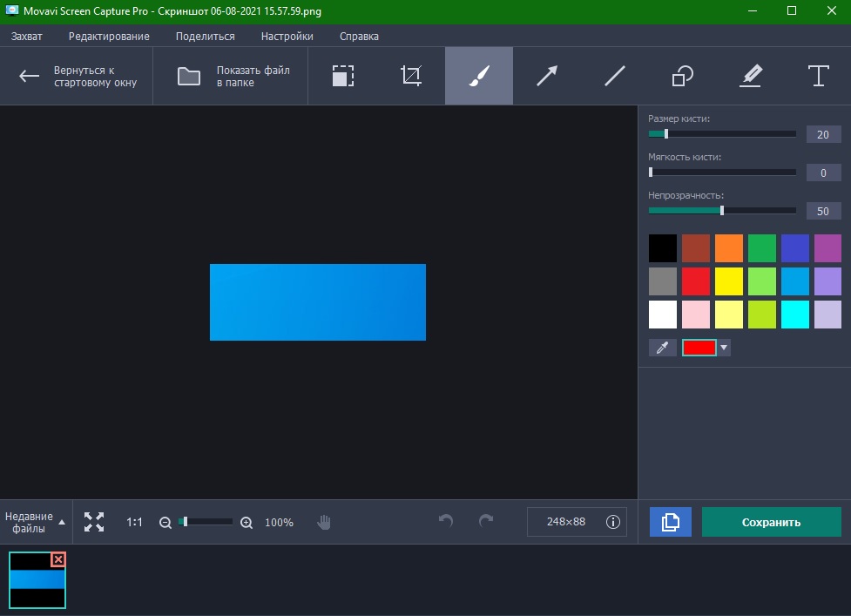
Task: Open the Поделиться menu
Action: [206, 37]
